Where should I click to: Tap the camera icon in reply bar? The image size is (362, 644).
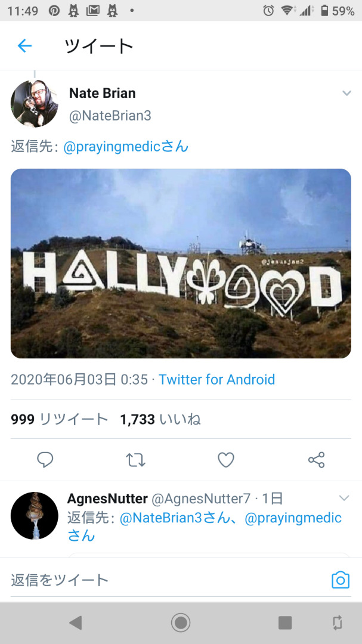(341, 580)
